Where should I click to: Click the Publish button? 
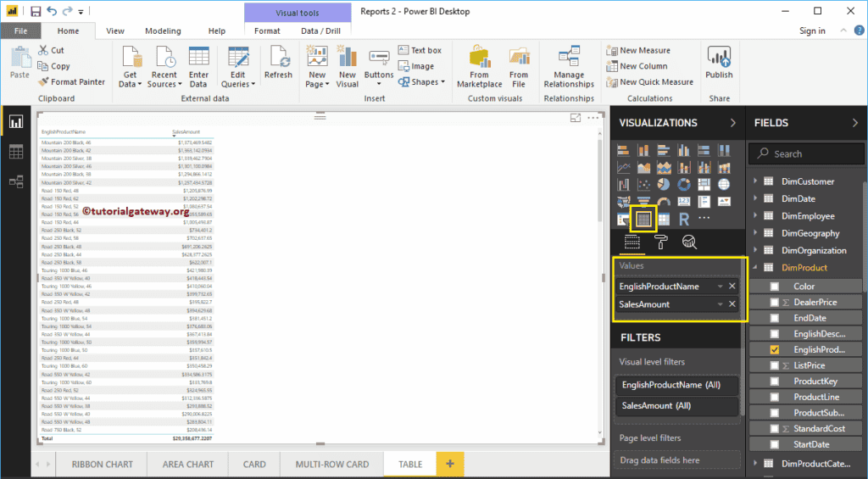(719, 63)
